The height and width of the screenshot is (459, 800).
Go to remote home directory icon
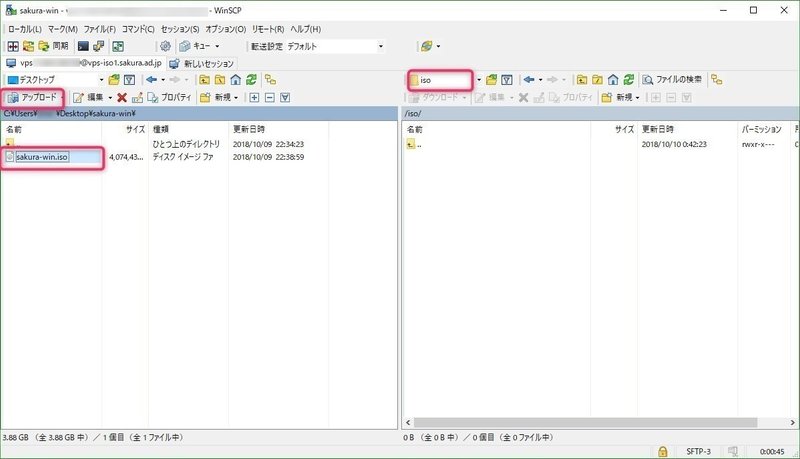[613, 80]
